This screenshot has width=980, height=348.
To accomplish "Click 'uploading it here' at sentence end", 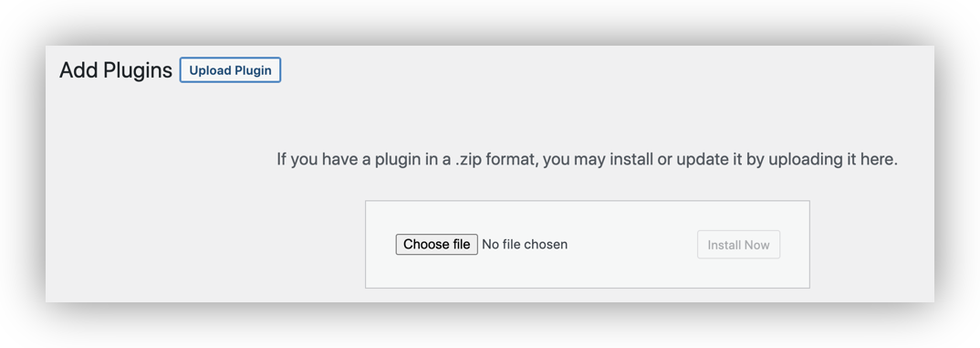I will (x=833, y=159).
